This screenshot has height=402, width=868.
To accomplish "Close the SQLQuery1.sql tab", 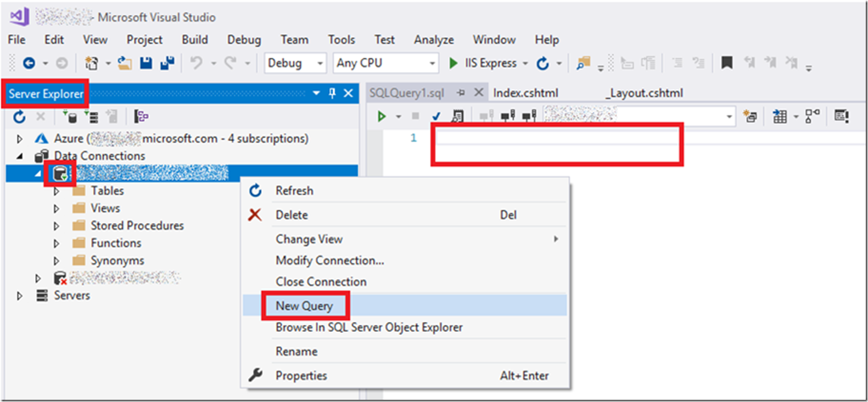I will point(479,92).
